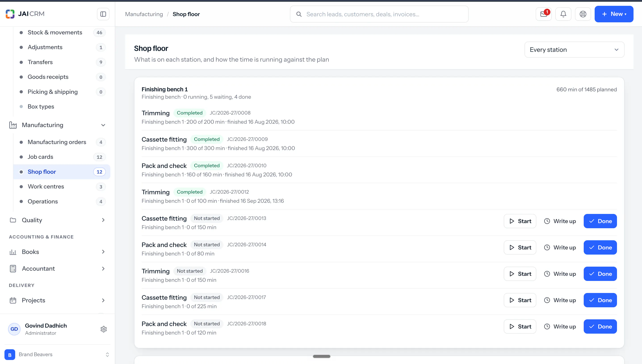Click the search magnifier icon

(299, 14)
